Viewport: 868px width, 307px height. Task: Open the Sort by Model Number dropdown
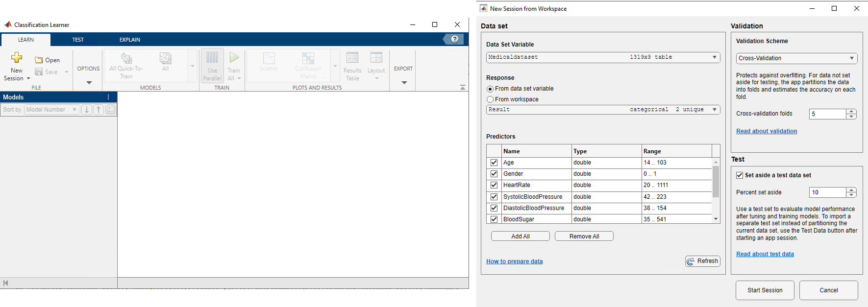point(51,110)
